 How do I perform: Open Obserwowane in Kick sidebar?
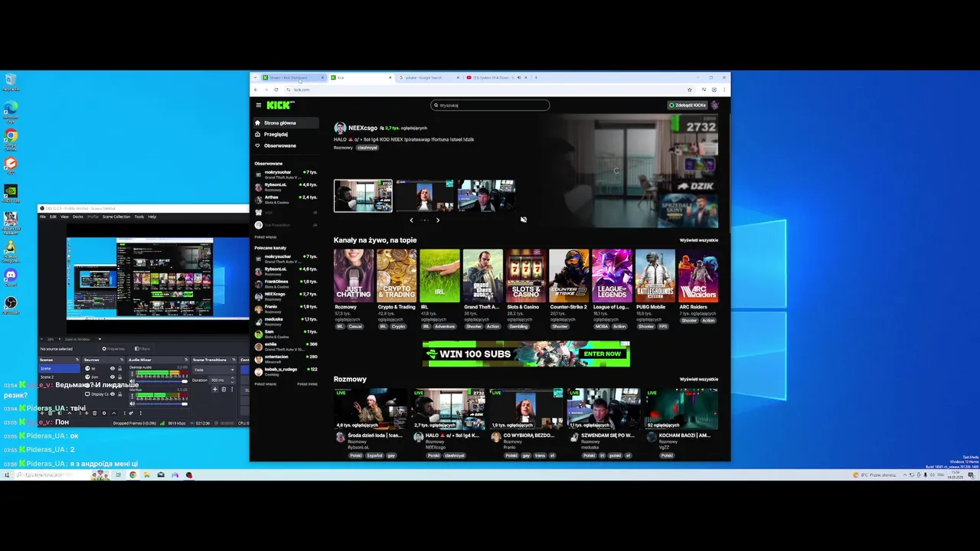[286, 145]
